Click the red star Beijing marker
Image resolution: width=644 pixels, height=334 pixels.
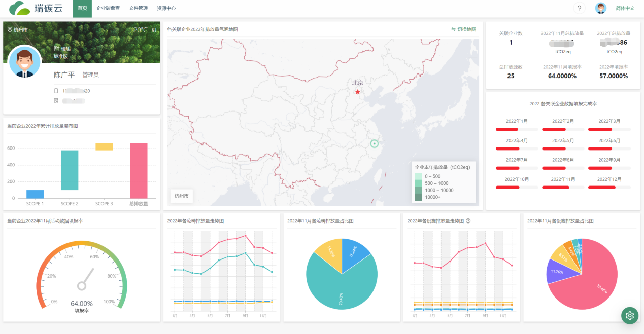[358, 92]
